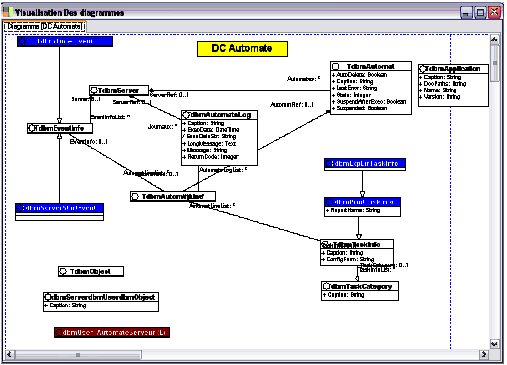Select the dark red dbmUser AutomateServeur box
This screenshot has height=365, width=507.
[112, 332]
